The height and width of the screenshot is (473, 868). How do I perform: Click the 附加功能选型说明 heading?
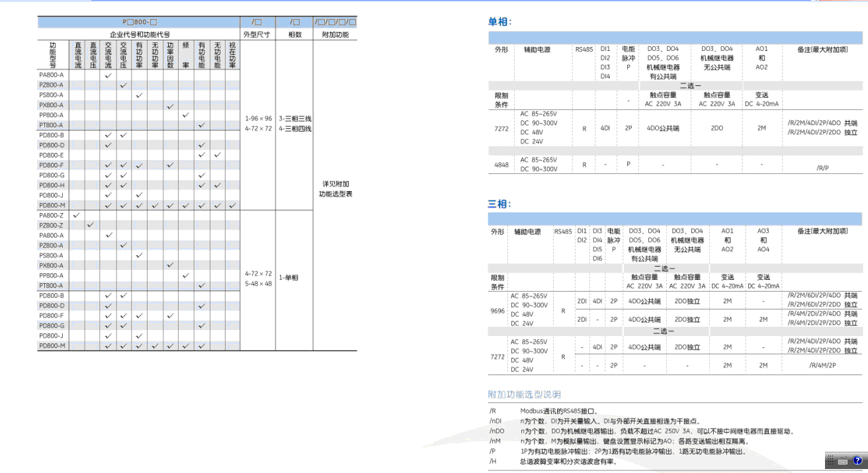(x=525, y=395)
